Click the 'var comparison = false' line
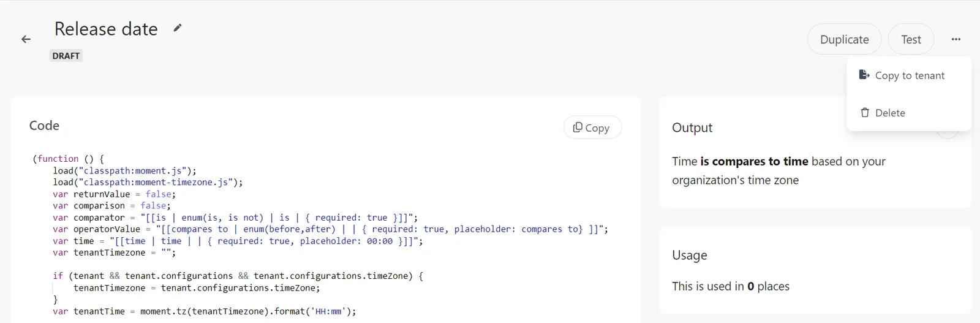The width and height of the screenshot is (980, 323). tap(111, 206)
